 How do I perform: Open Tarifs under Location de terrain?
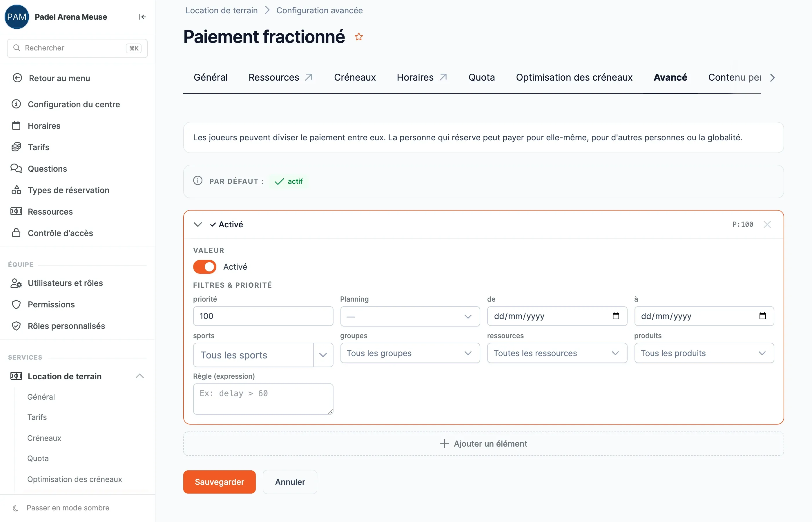tap(37, 417)
